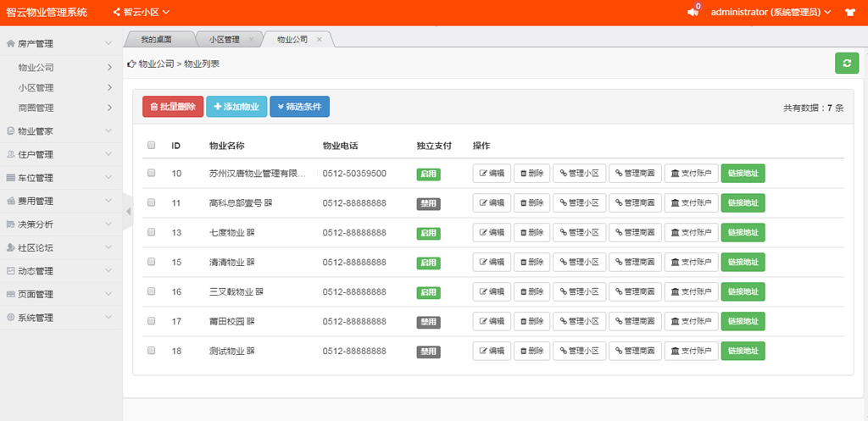Image resolution: width=868 pixels, height=421 pixels.
Task: Switch to the 我的桌面 tab
Action: [157, 40]
